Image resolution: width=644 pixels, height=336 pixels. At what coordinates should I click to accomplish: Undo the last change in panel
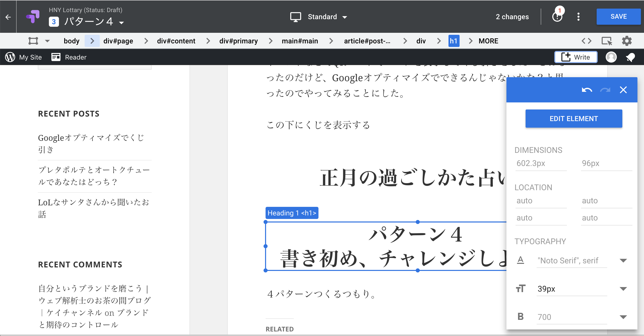coord(587,90)
